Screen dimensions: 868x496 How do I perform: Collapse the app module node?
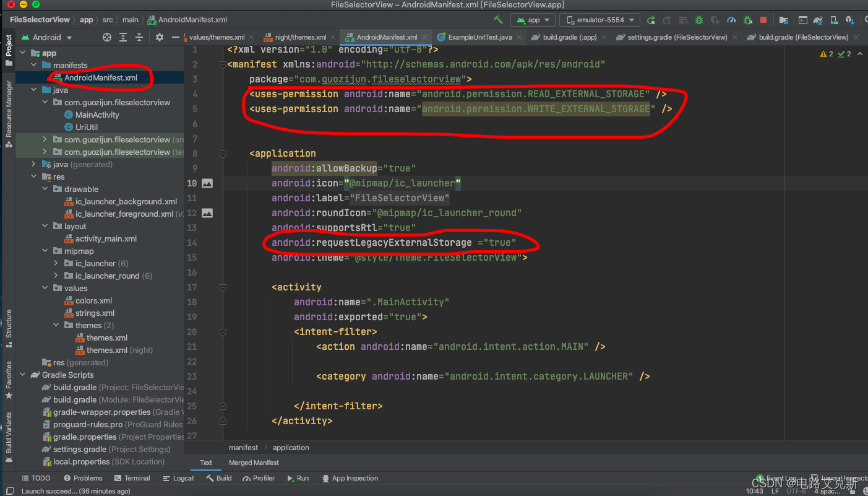(x=23, y=53)
